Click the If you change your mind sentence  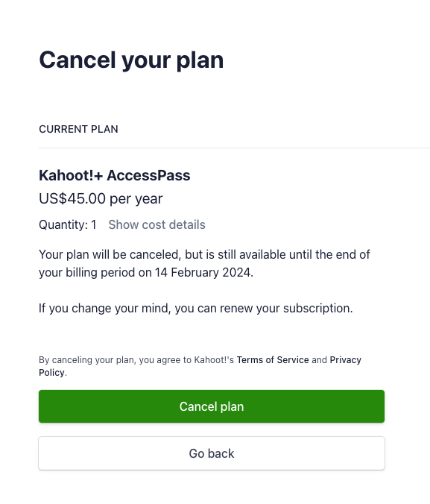click(196, 308)
